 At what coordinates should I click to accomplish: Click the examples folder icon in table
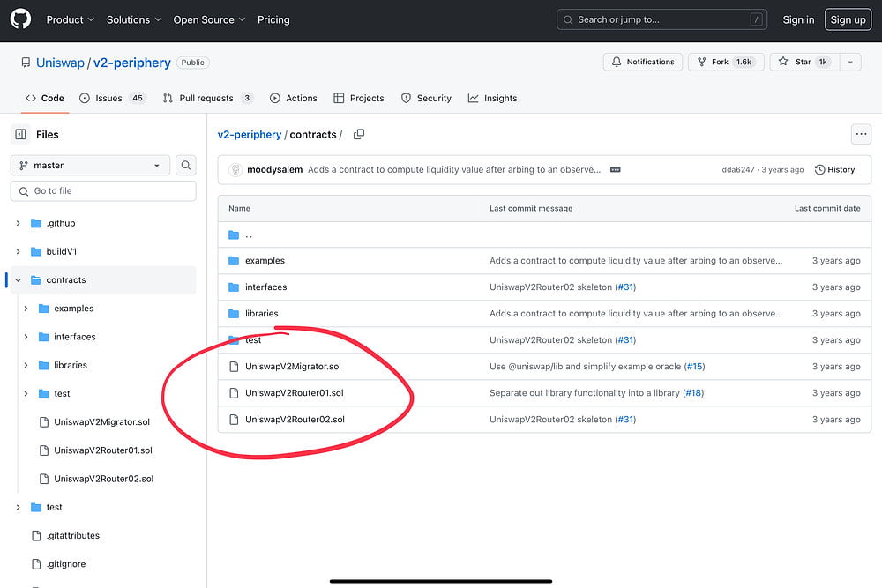[x=234, y=261]
